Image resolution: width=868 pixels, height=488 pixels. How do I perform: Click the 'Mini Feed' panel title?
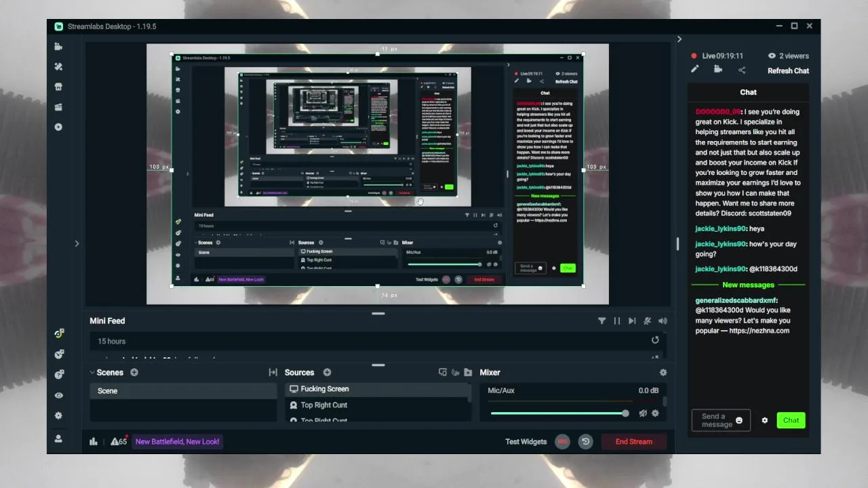click(x=107, y=321)
